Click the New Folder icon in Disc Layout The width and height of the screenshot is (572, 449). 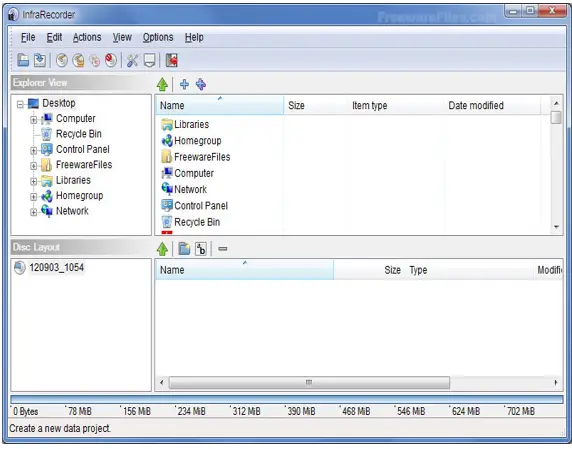click(x=184, y=249)
